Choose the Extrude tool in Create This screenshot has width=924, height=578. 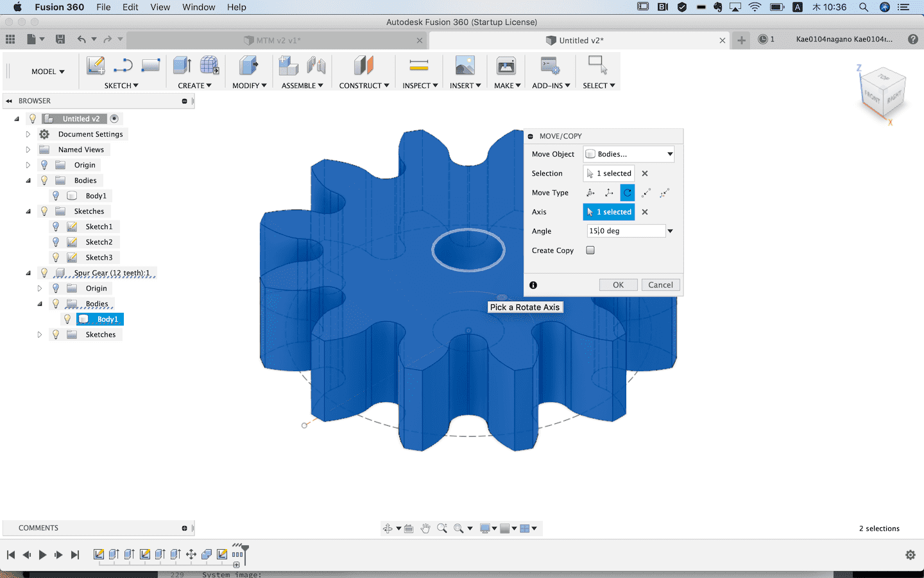click(x=182, y=66)
